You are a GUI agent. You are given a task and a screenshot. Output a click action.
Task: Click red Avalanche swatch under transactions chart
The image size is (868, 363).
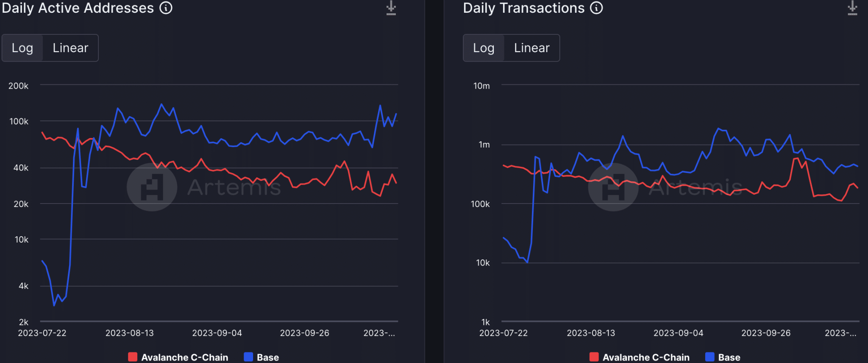[x=594, y=357]
